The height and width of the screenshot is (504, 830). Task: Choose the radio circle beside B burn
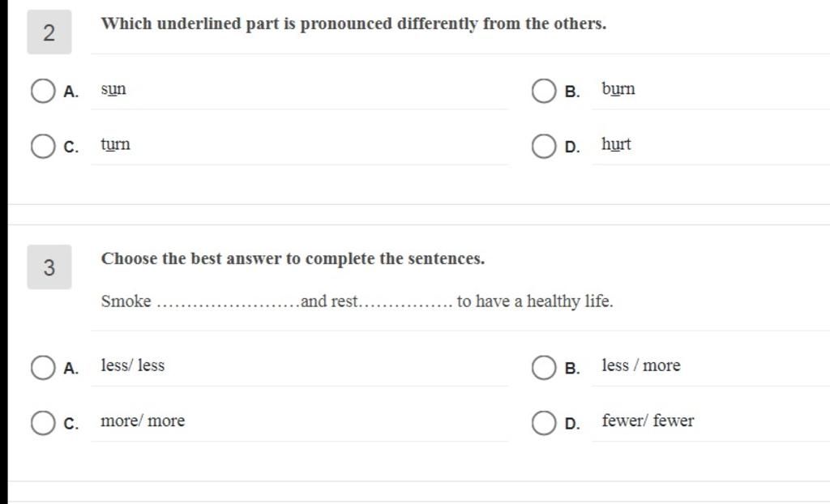(x=544, y=91)
